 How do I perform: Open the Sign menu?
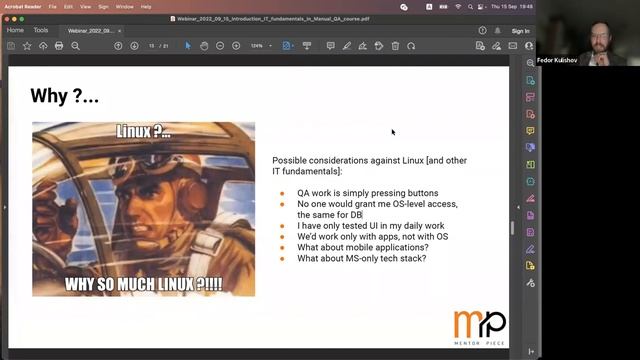[x=103, y=7]
